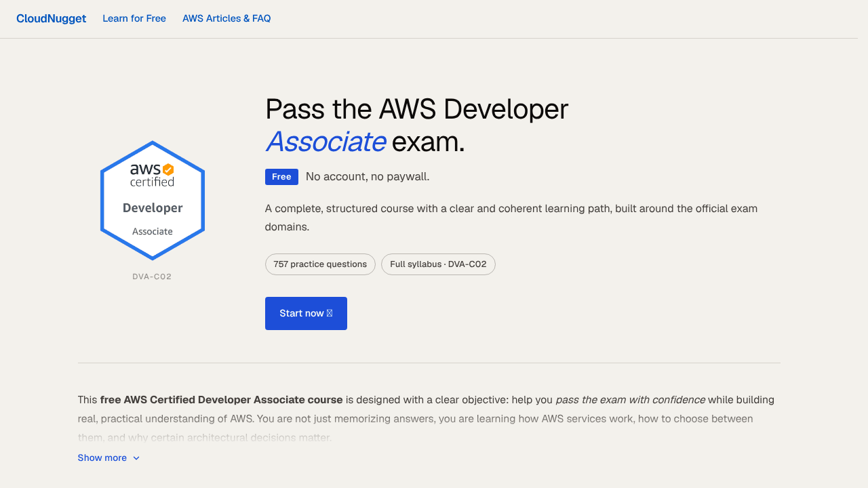This screenshot has width=868, height=488.
Task: Click the blue Free label badge
Action: (281, 177)
